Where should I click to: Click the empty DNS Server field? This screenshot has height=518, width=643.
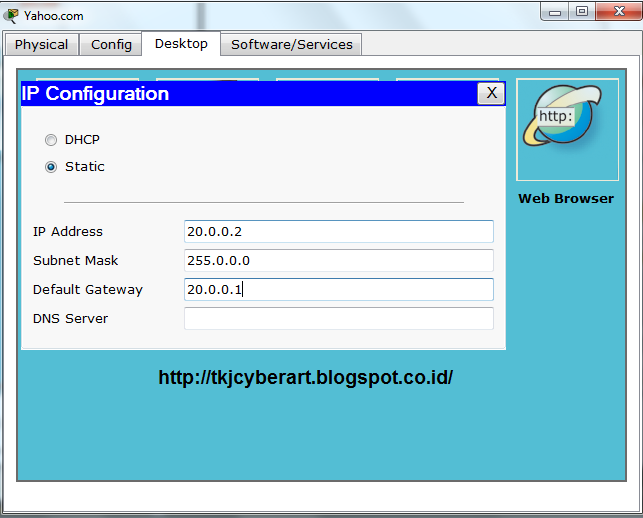[339, 318]
